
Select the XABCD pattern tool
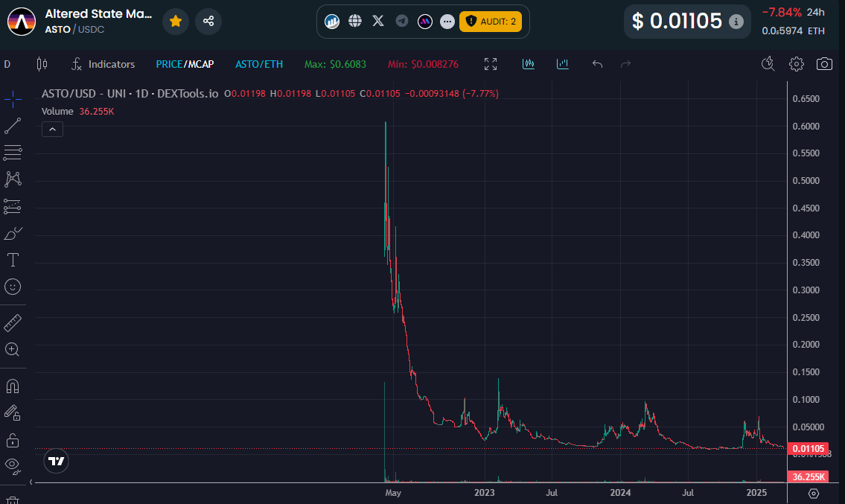13,179
